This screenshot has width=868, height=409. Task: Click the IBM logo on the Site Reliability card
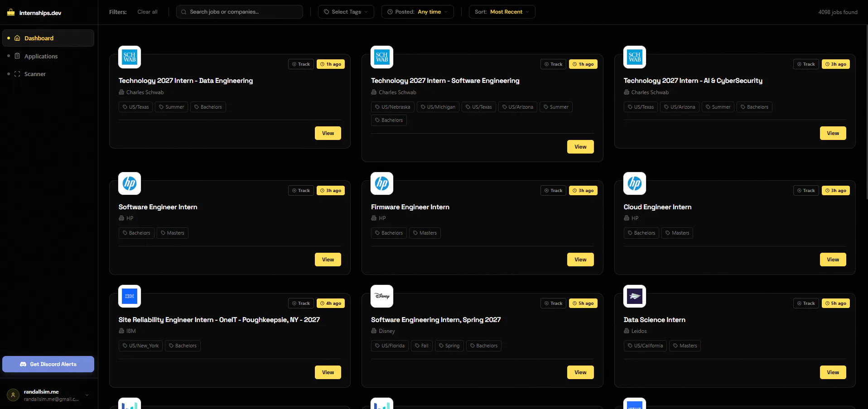pyautogui.click(x=130, y=296)
